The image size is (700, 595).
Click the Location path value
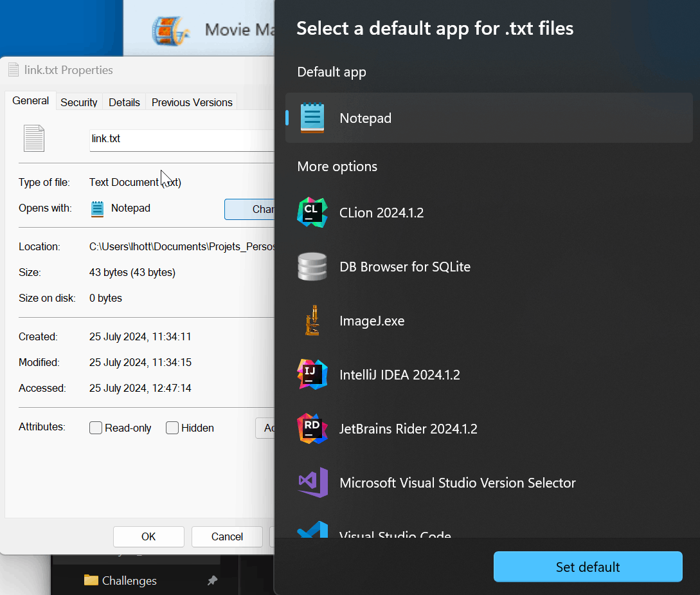coord(182,246)
